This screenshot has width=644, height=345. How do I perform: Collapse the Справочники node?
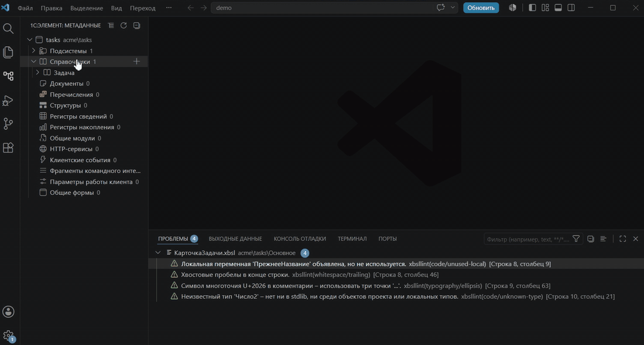[x=34, y=61]
